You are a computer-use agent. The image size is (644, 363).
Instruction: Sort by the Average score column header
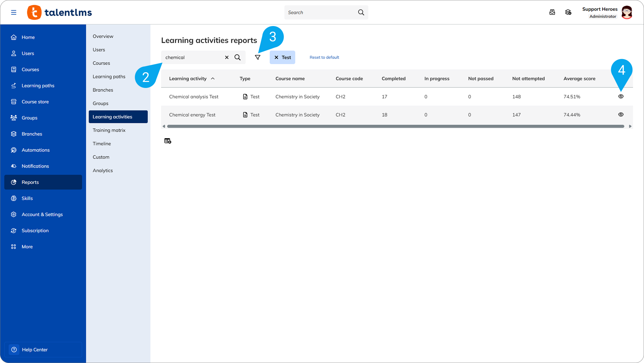click(x=579, y=79)
